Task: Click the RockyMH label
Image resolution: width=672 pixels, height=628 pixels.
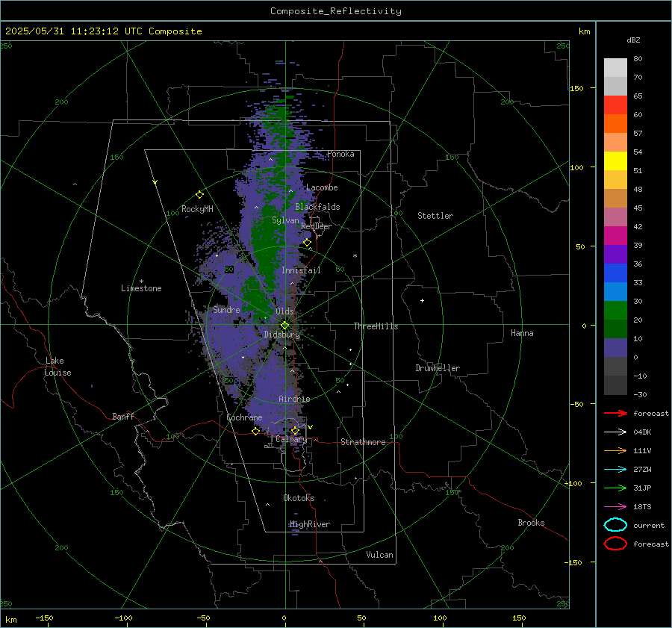Action: pyautogui.click(x=197, y=209)
